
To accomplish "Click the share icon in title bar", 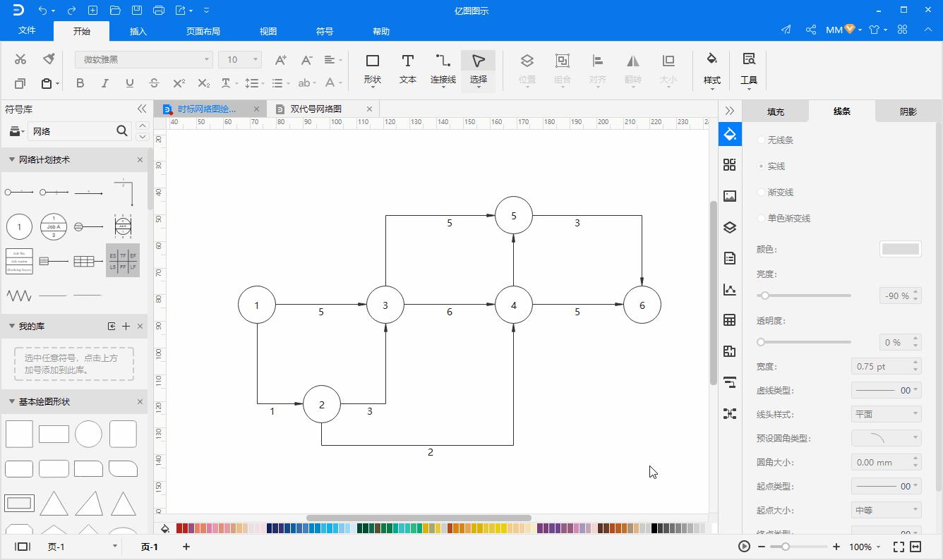I will [811, 30].
